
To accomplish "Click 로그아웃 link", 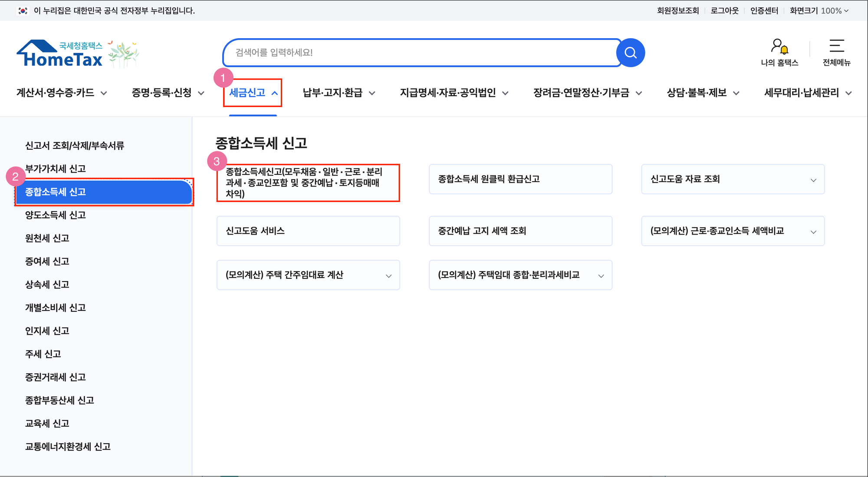I will click(x=724, y=10).
